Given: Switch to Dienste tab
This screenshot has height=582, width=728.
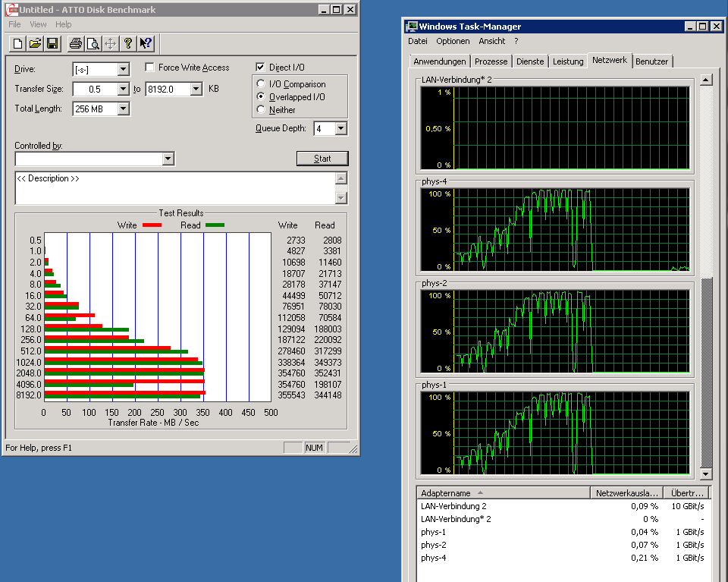Looking at the screenshot, I should pos(530,61).
